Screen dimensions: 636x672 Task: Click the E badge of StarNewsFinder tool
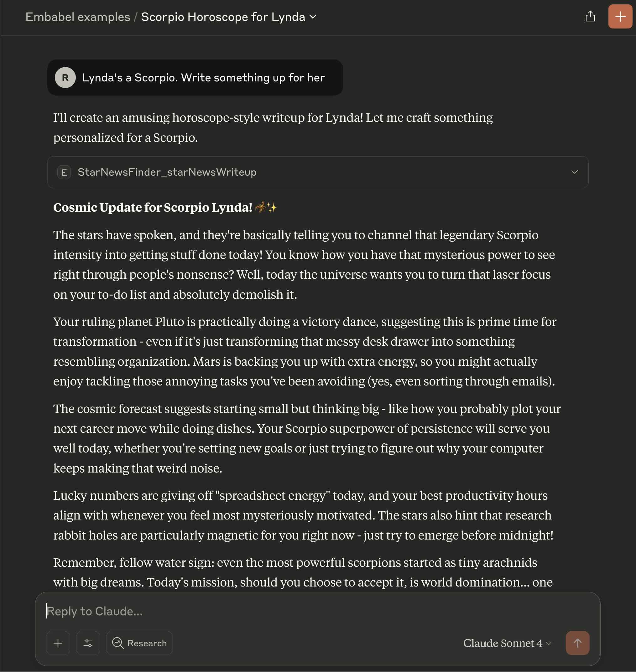point(64,172)
